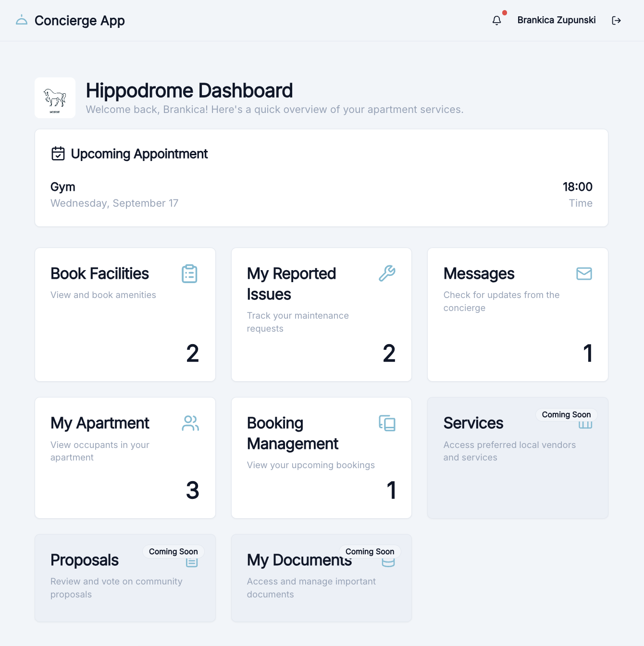Viewport: 644px width, 646px height.
Task: Click the Hippodrome horse logo thumbnail
Action: pos(55,98)
